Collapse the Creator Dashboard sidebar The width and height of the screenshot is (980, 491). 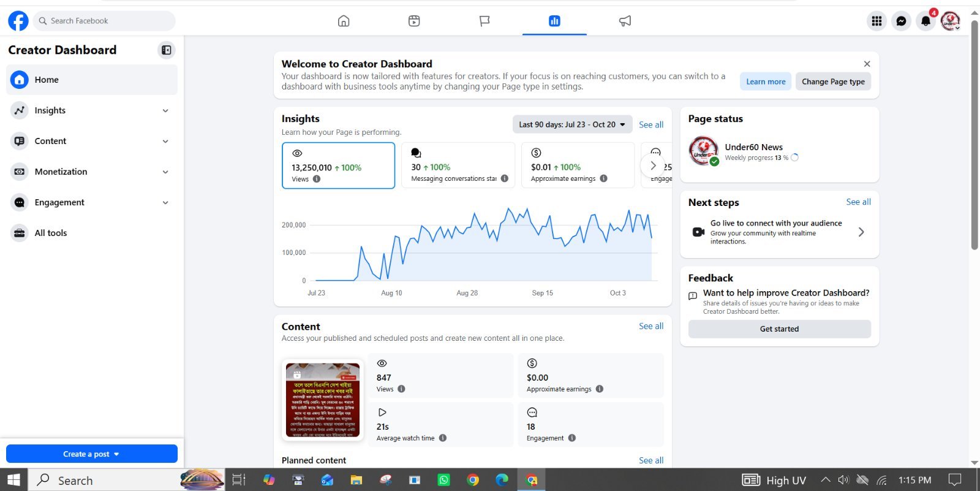[166, 50]
